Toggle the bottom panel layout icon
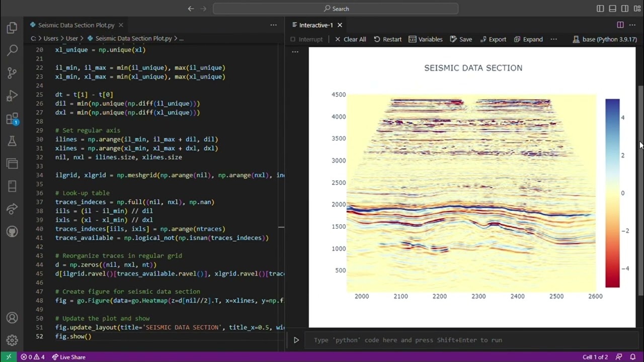 [612, 9]
